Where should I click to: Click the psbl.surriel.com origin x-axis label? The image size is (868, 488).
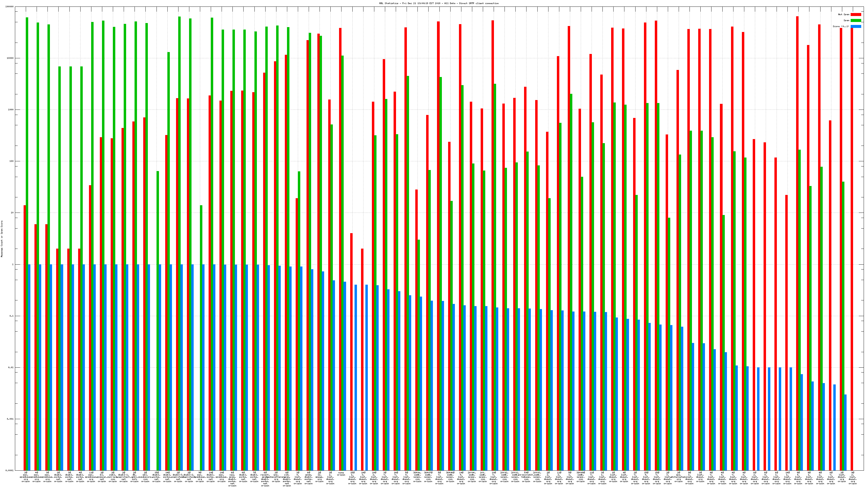coord(113,477)
